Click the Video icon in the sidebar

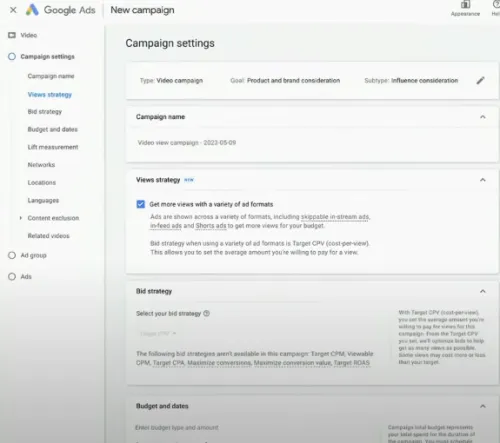point(12,35)
